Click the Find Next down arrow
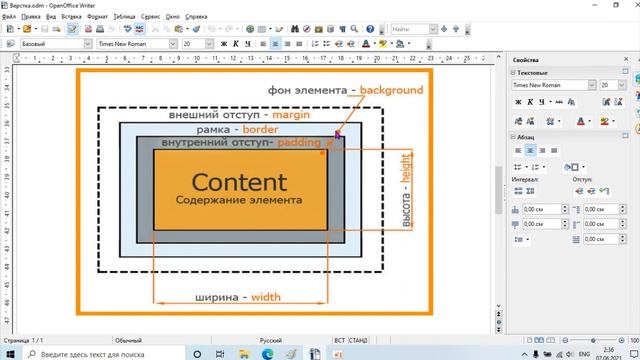 coord(444,29)
